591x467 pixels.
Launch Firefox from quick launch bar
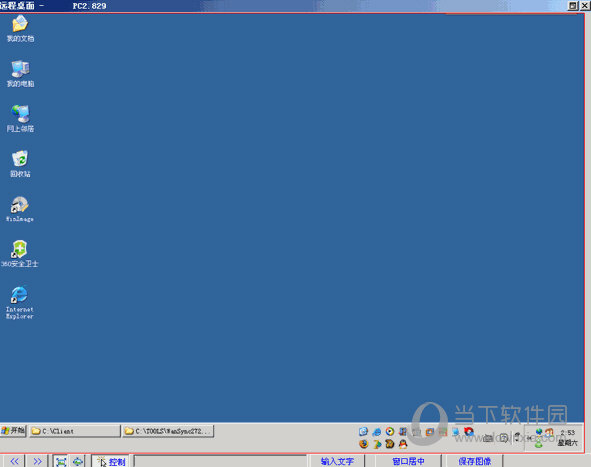pos(363,444)
